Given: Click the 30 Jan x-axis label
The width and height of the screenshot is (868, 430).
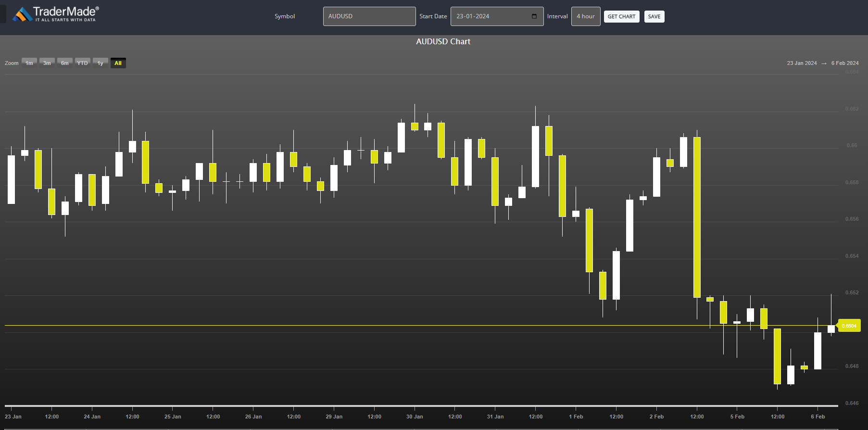Looking at the screenshot, I should pos(415,417).
